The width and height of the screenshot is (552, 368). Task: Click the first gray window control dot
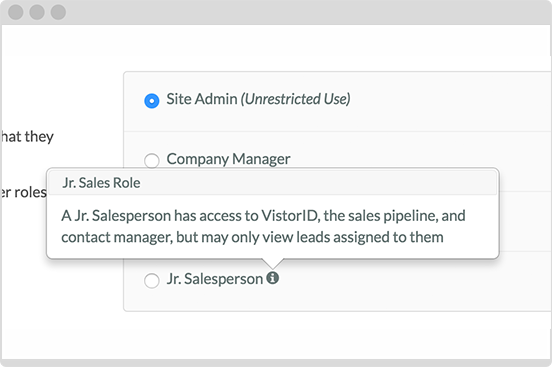16,12
